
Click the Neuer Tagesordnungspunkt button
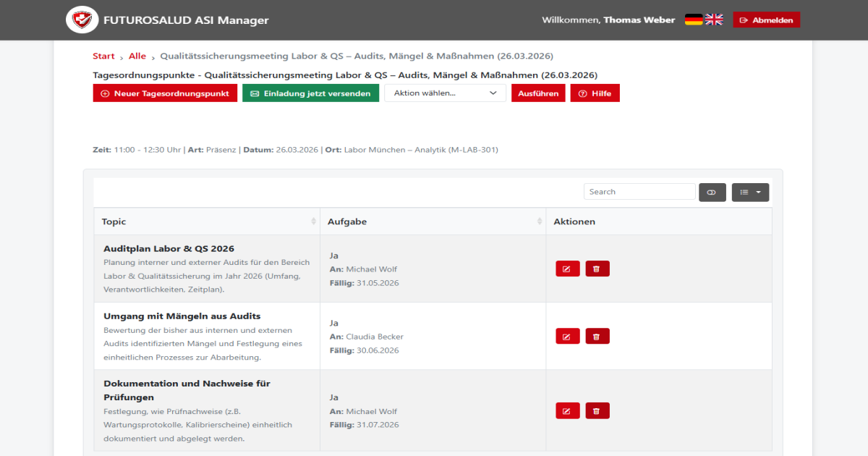(x=165, y=93)
